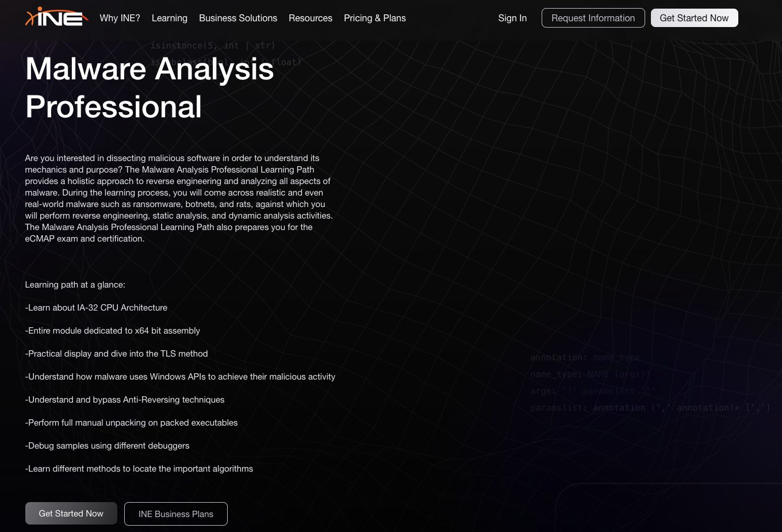Click the INE logo
This screenshot has width=782, height=532.
pos(57,17)
